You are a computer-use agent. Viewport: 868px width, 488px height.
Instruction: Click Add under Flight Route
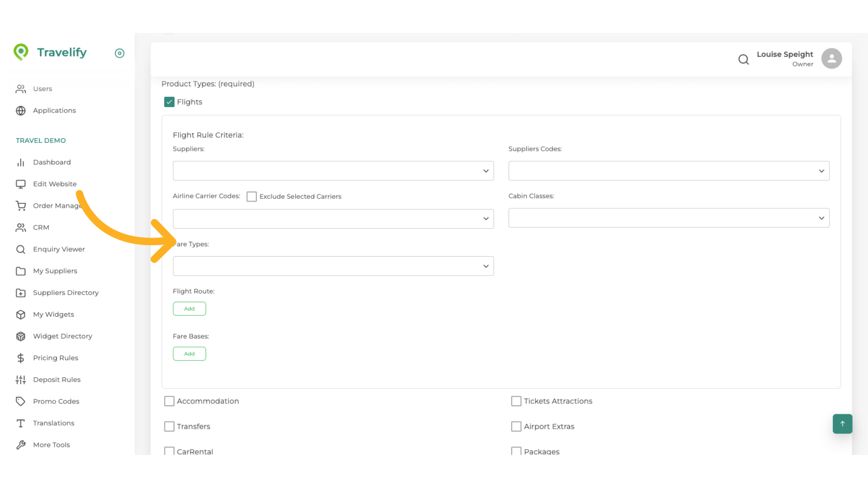189,309
